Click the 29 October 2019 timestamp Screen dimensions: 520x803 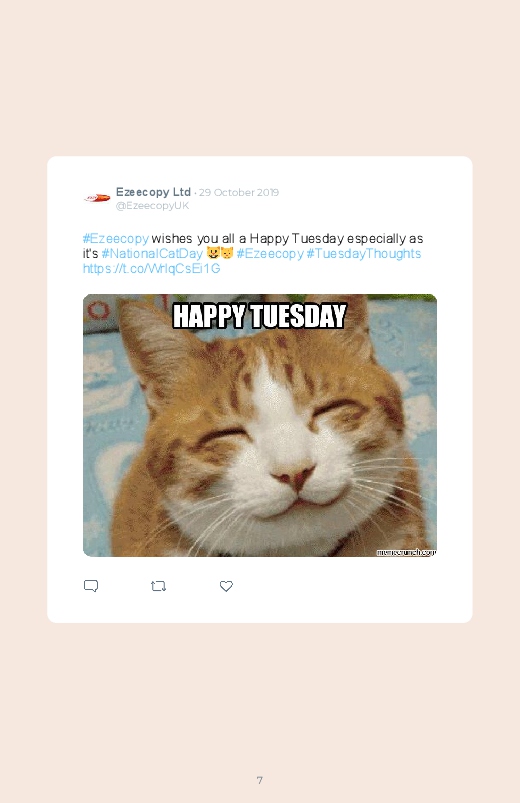coord(239,193)
